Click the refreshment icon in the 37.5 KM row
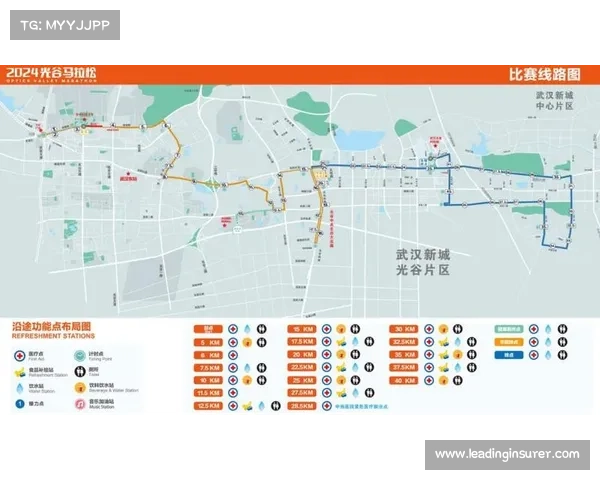Viewport: 600px width, 480px height. [443, 368]
